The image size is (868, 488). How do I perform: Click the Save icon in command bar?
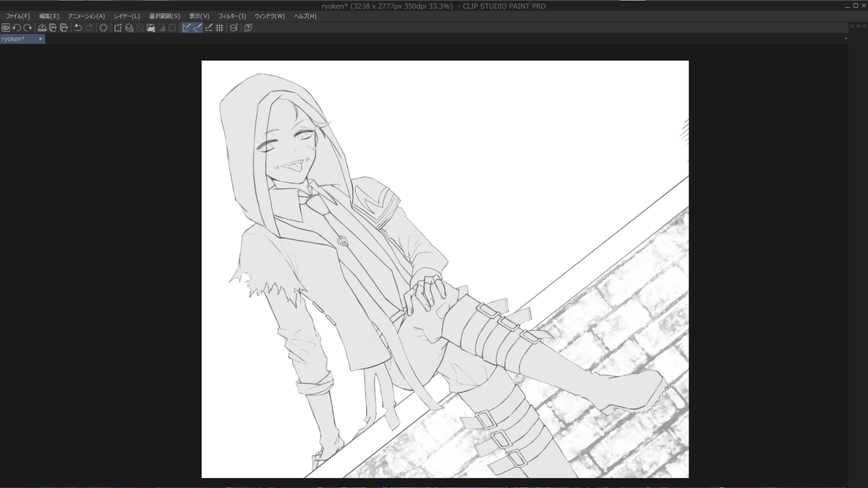(x=42, y=28)
